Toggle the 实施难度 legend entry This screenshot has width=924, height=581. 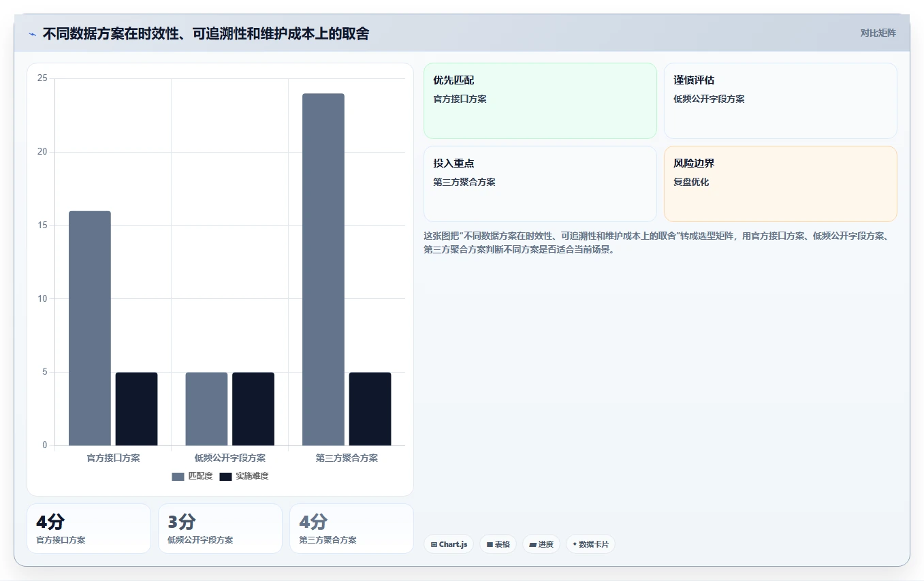(x=244, y=476)
